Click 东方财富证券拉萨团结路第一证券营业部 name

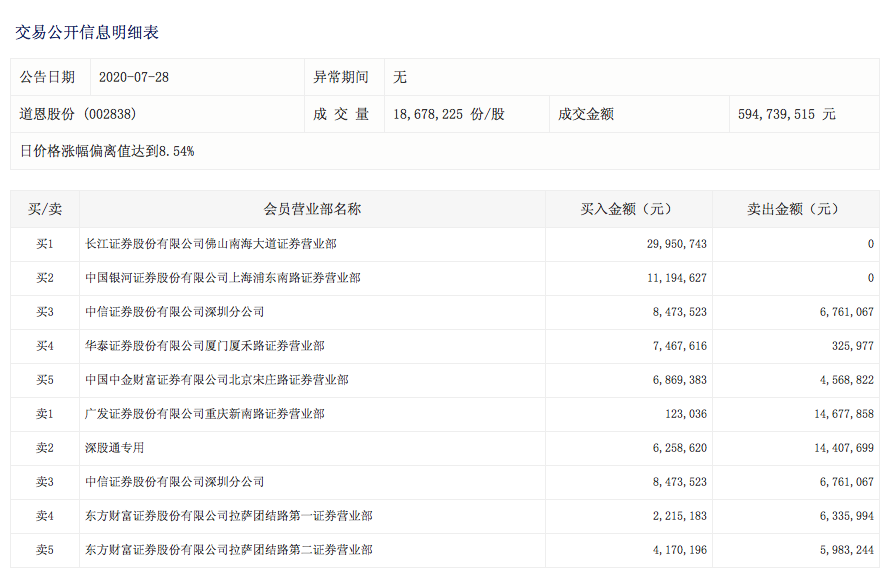click(229, 516)
